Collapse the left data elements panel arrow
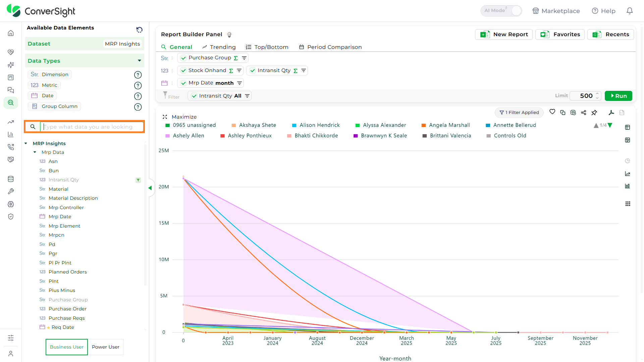The height and width of the screenshot is (362, 644). point(150,188)
